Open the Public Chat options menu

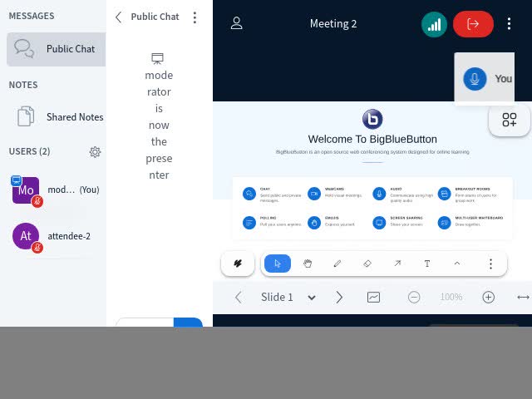click(x=195, y=17)
